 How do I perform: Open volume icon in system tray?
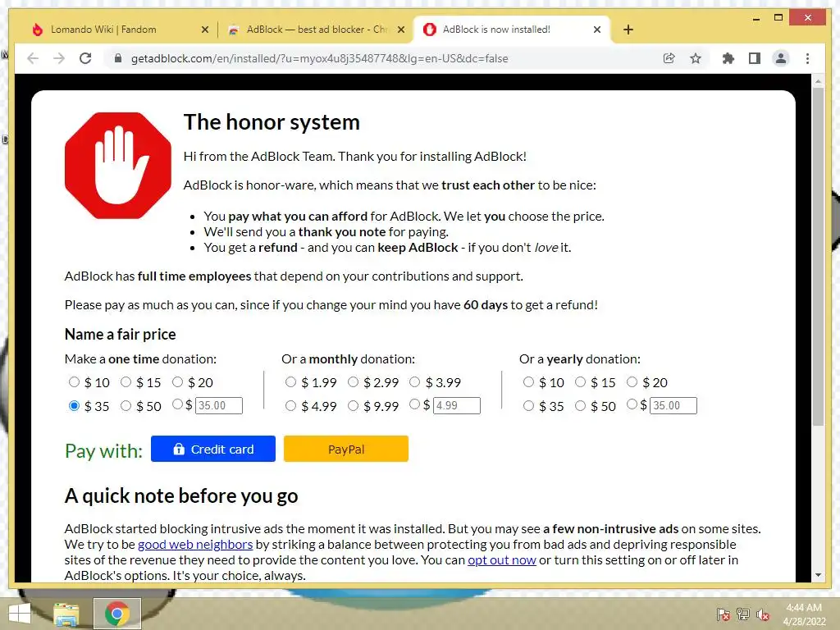762,614
